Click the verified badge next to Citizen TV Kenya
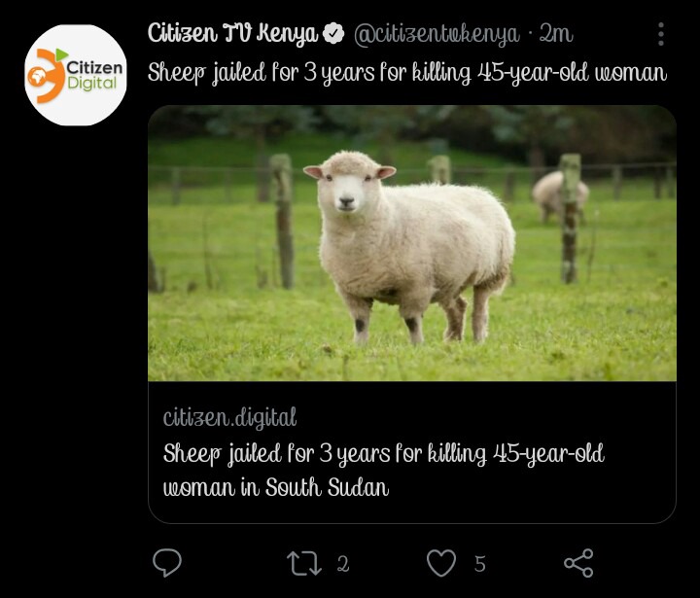The image size is (700, 598). [x=333, y=33]
